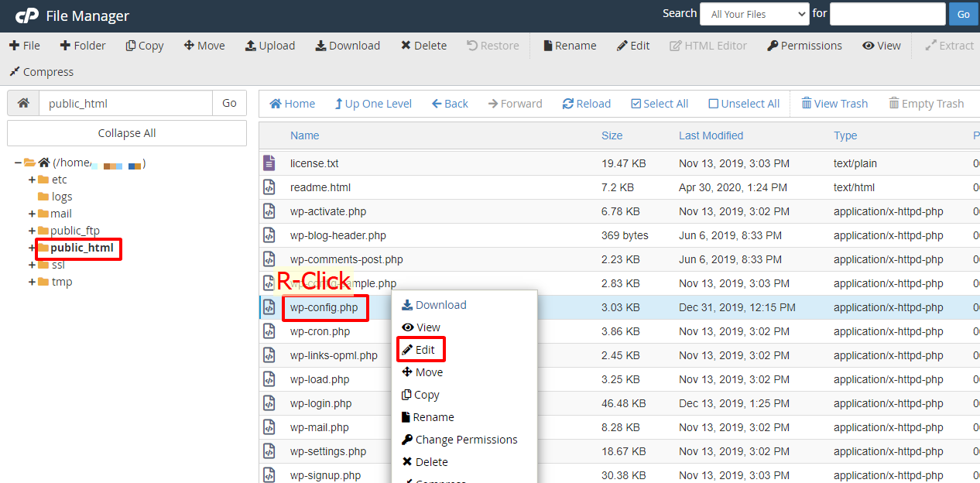
Task: Open the All Your Files search dropdown
Action: [755, 14]
